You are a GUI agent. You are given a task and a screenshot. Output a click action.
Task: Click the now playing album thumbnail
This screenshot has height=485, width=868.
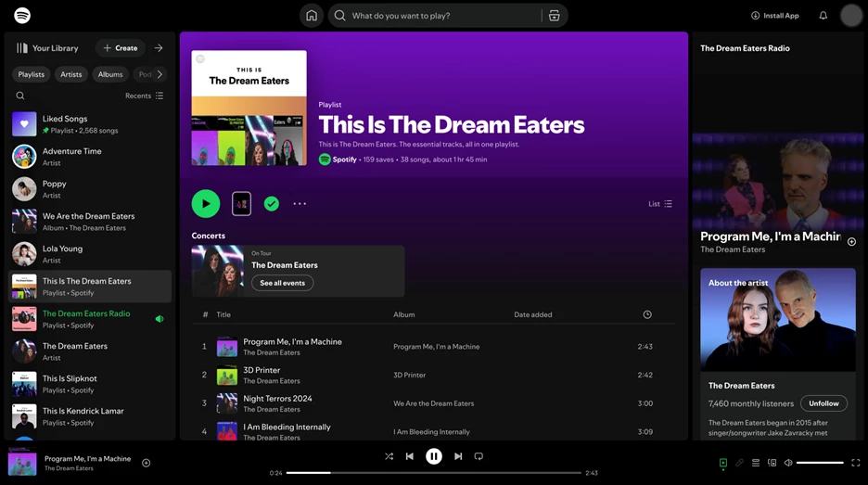pos(22,462)
